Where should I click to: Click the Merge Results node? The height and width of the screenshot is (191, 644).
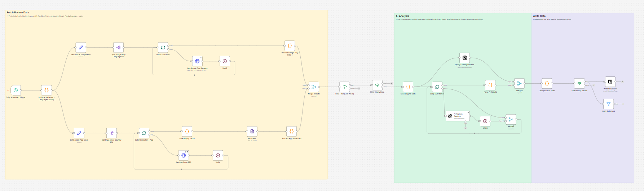click(x=314, y=87)
